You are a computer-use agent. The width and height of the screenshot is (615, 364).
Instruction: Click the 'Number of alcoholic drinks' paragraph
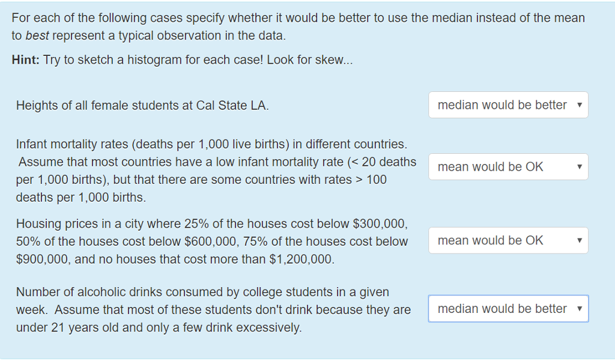[x=213, y=309]
